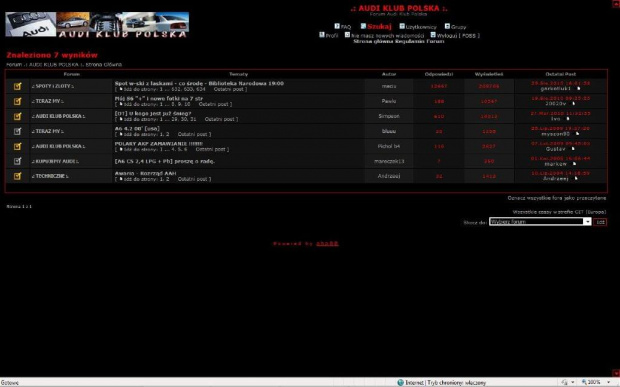
Task: Jump to latest post by gankatiuk1
Action: pos(578,89)
